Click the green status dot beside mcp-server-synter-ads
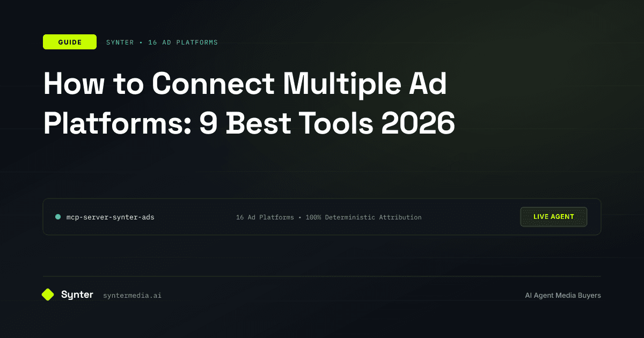This screenshot has width=644, height=338. point(58,217)
